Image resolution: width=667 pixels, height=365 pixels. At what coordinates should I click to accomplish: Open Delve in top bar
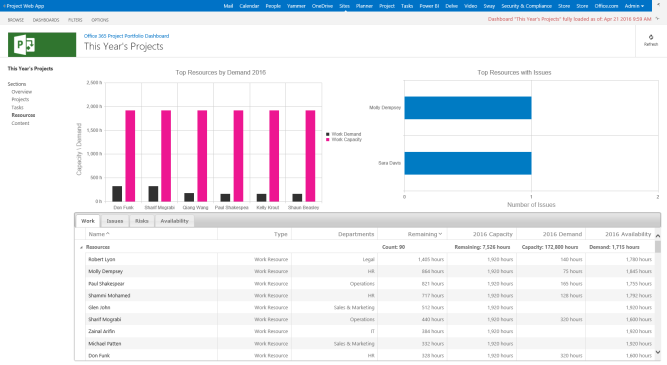[x=452, y=6]
